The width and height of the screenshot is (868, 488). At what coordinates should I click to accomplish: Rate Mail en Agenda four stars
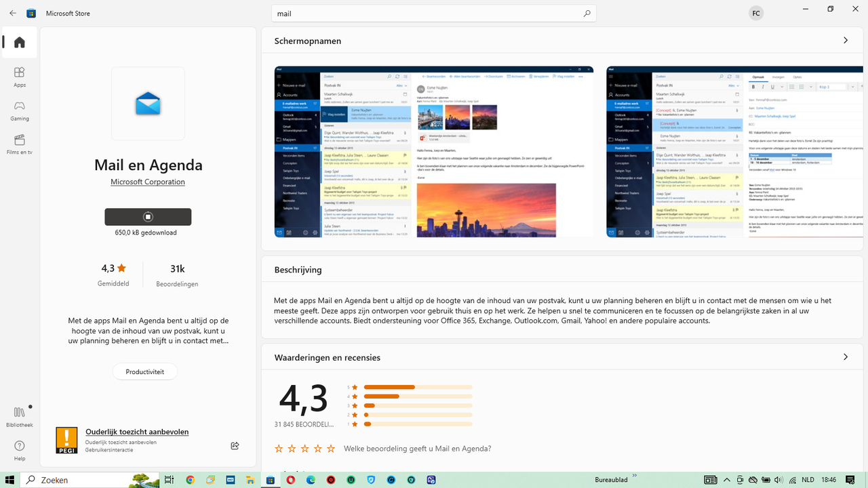click(317, 449)
